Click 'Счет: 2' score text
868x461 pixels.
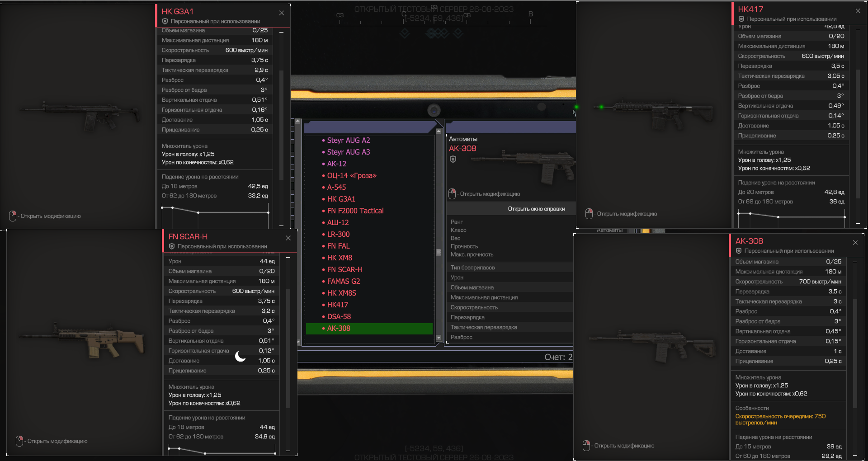[558, 357]
